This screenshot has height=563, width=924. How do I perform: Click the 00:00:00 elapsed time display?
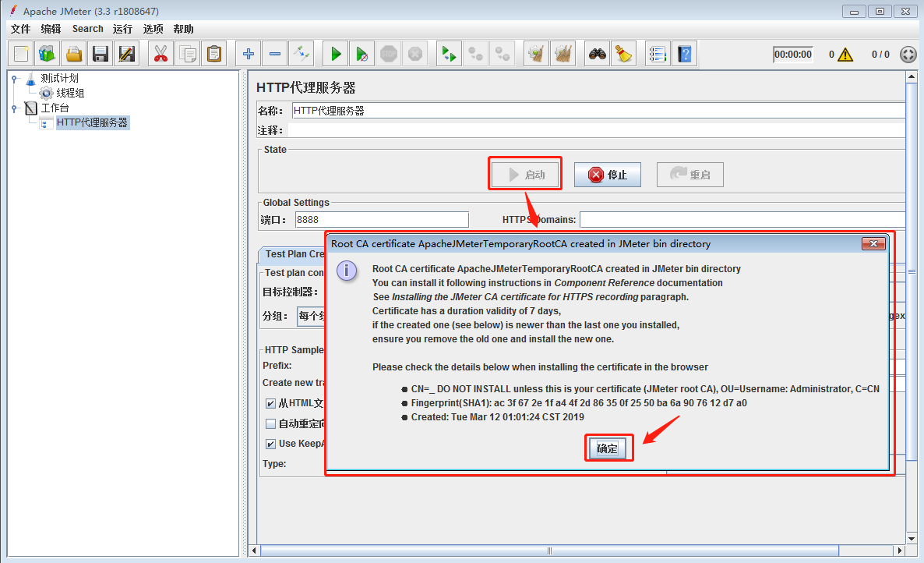point(792,55)
